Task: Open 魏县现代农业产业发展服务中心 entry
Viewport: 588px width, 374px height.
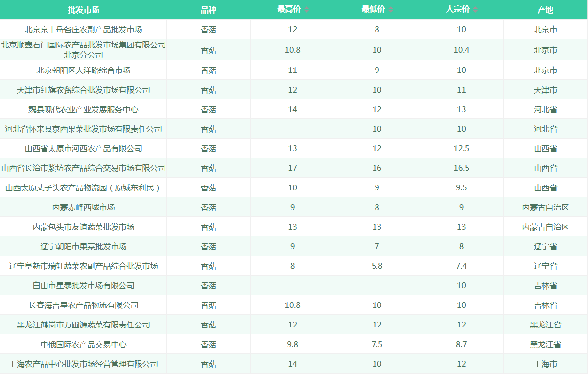Action: pos(83,110)
